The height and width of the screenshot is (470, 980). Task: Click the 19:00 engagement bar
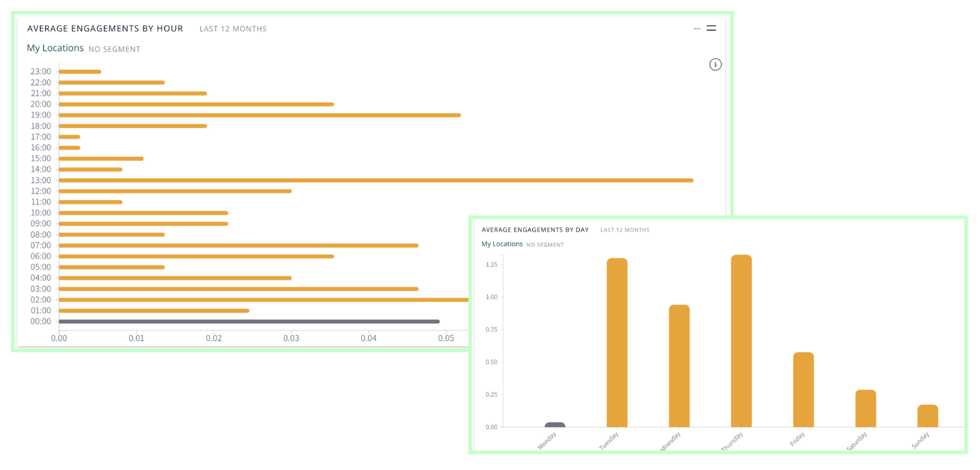pos(259,115)
